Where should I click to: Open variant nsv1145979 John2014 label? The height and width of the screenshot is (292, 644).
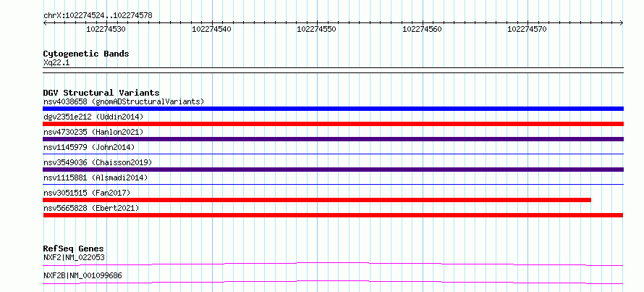point(89,147)
